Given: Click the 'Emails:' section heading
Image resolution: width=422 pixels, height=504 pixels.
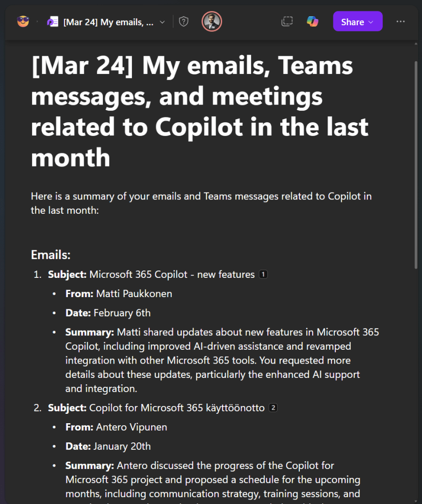Looking at the screenshot, I should click(51, 255).
